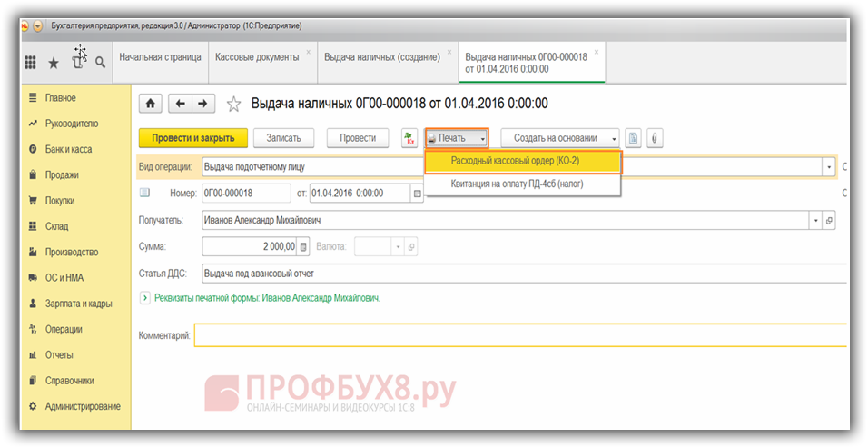Open the Вид операции dropdown arrow
This screenshot has height=448, width=868.
[x=828, y=167]
